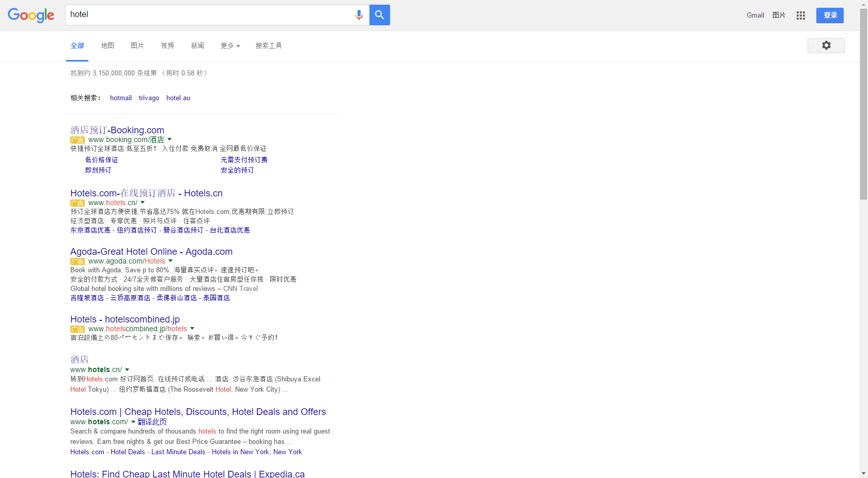This screenshot has height=478, width=868.
Task: Open the 更多 (More) dropdown tab
Action: [230, 45]
